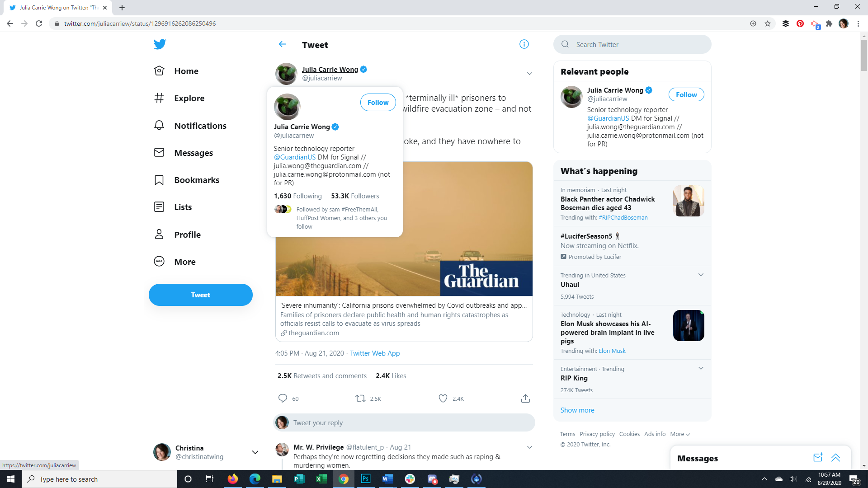Click the page vertical scrollbar thumb
This screenshot has width=868, height=488.
tap(864, 55)
